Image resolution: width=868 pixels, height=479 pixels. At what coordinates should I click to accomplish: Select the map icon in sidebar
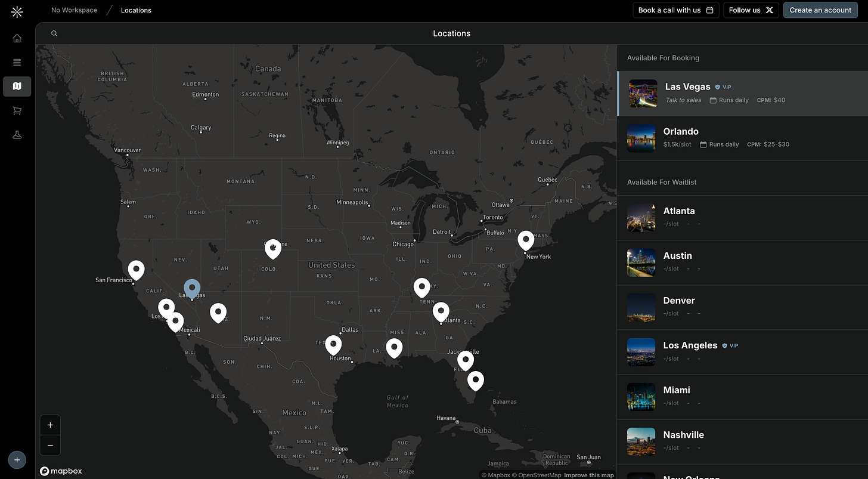tap(17, 86)
